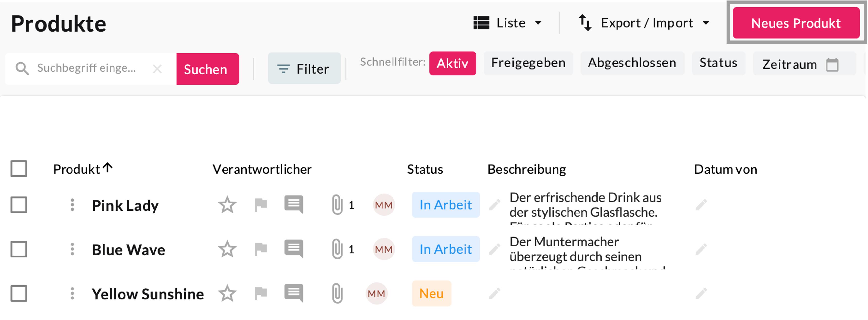Select the Yellow Sunshine row checkbox
This screenshot has width=868, height=320.
pyautogui.click(x=19, y=294)
